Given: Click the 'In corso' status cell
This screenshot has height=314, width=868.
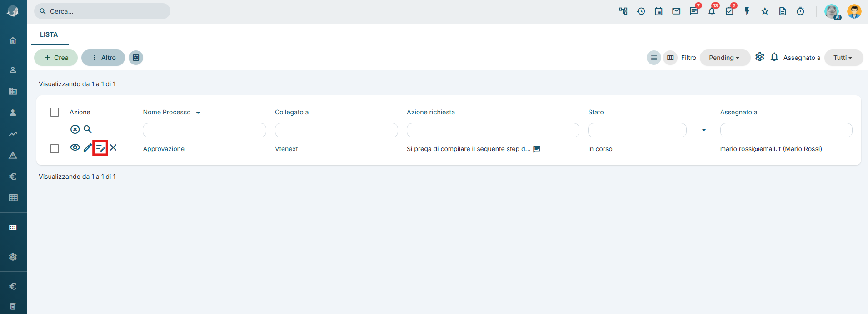Looking at the screenshot, I should [x=600, y=149].
